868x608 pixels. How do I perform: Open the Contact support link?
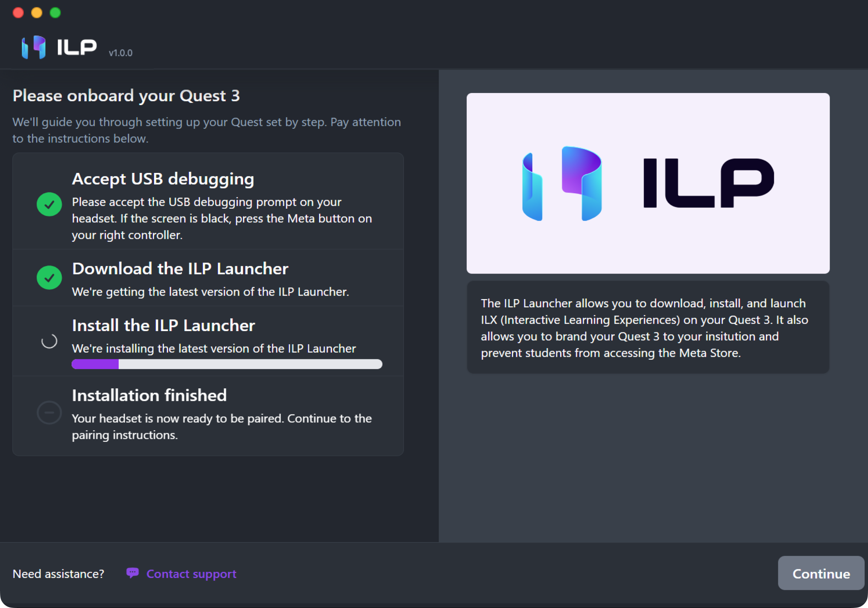[x=191, y=574]
